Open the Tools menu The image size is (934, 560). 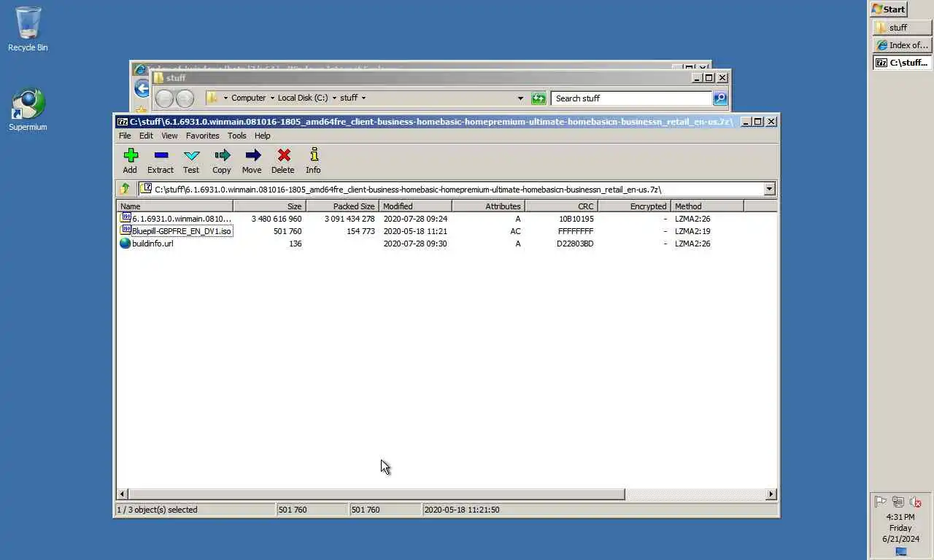pyautogui.click(x=236, y=136)
